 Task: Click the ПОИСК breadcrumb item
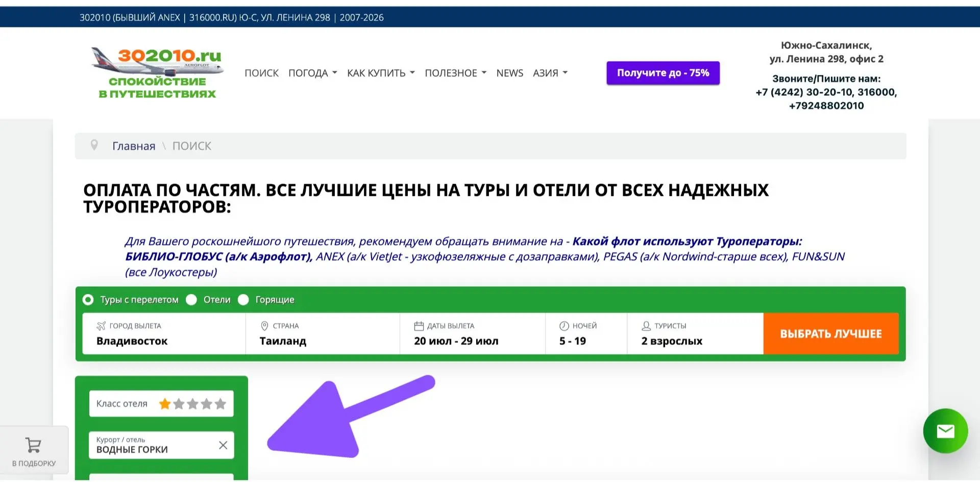click(x=191, y=146)
